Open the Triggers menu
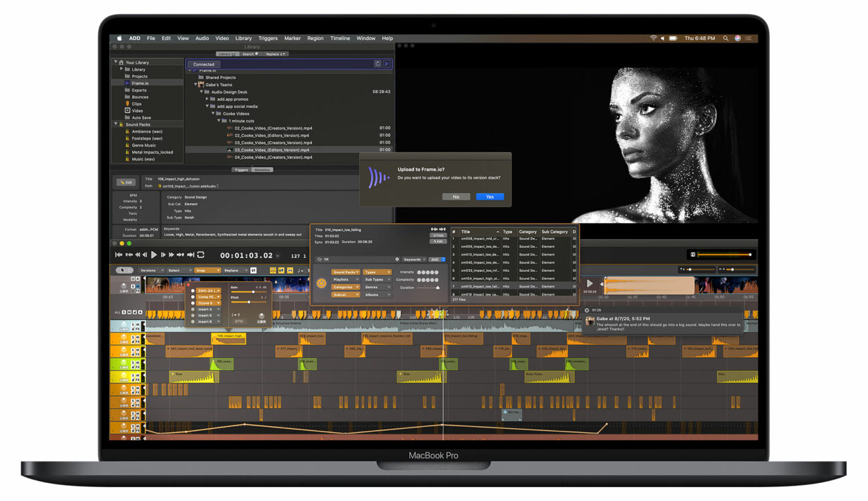Image resolution: width=868 pixels, height=501 pixels. click(x=268, y=38)
